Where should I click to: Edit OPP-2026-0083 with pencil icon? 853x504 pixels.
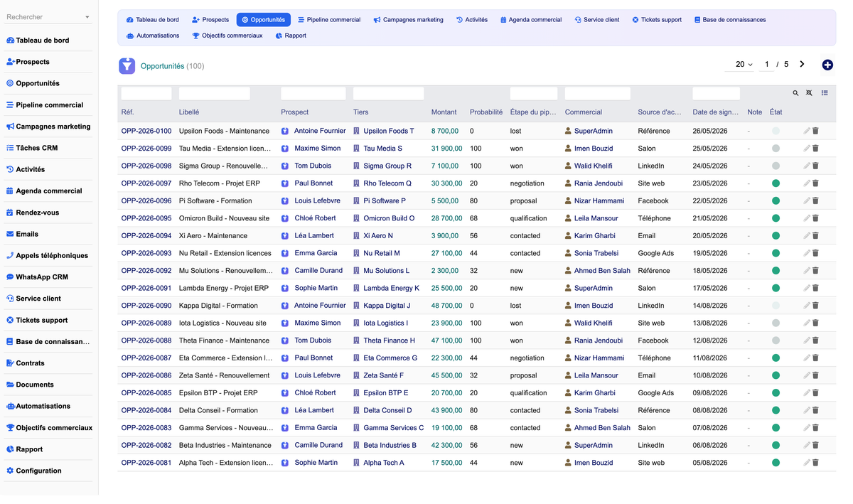(807, 428)
